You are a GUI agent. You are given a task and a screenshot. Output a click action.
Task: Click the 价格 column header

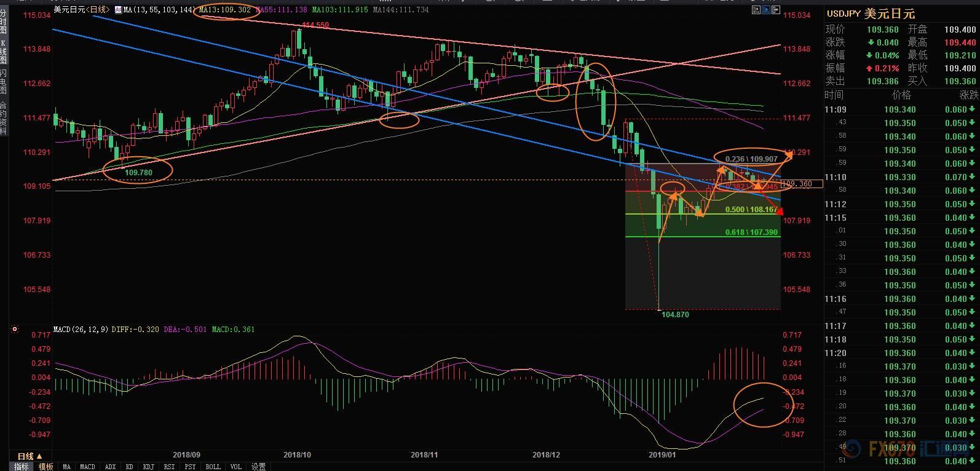pyautogui.click(x=901, y=95)
